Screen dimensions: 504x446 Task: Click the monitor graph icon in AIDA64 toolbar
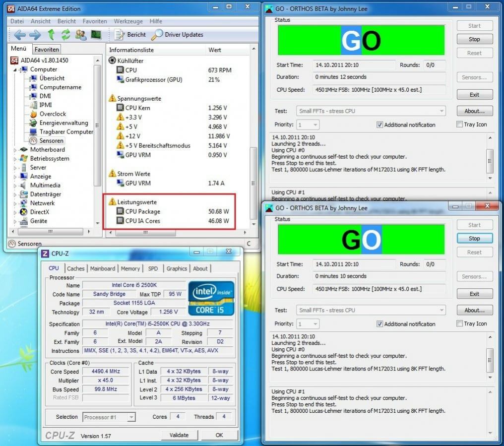point(96,34)
